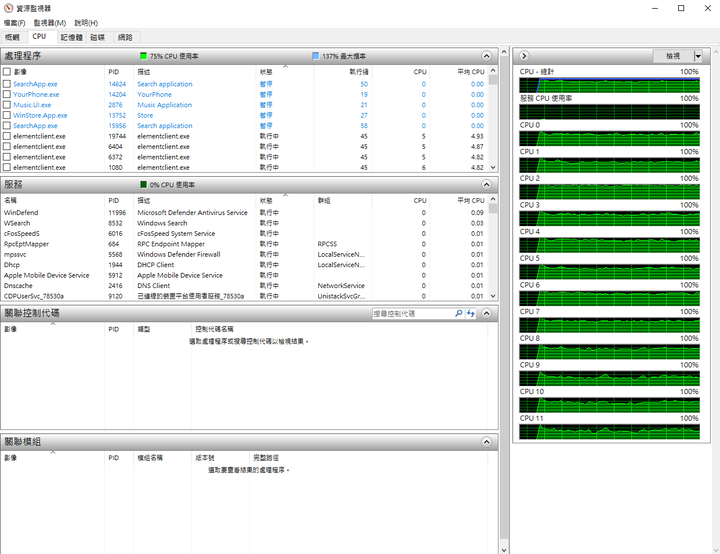720x554 pixels.
Task: Click the green CPU usage indicator square
Action: coord(143,56)
